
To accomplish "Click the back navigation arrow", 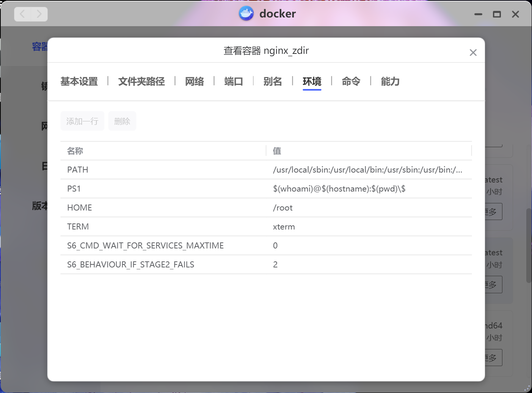I will pyautogui.click(x=23, y=14).
